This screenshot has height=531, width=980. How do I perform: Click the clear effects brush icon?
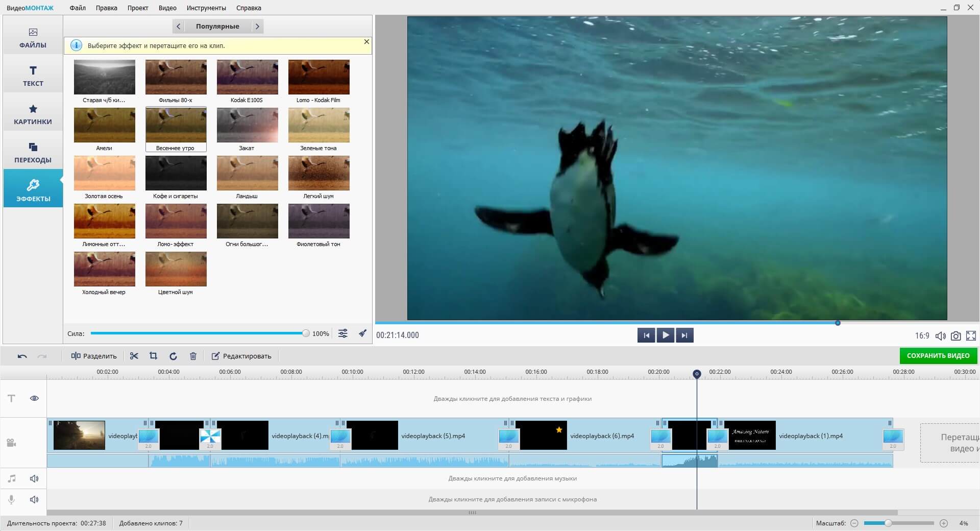click(x=362, y=333)
